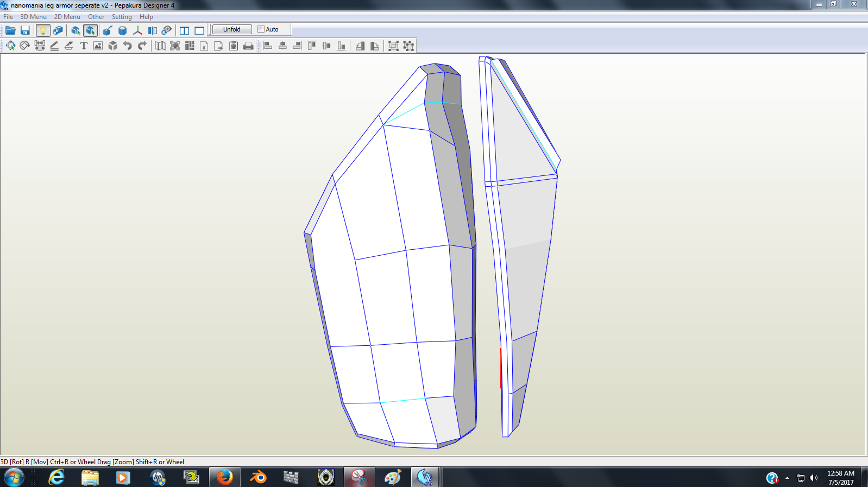Screen dimensions: 868x487
Task: Expand the Setting menu dropdown
Action: coord(122,17)
